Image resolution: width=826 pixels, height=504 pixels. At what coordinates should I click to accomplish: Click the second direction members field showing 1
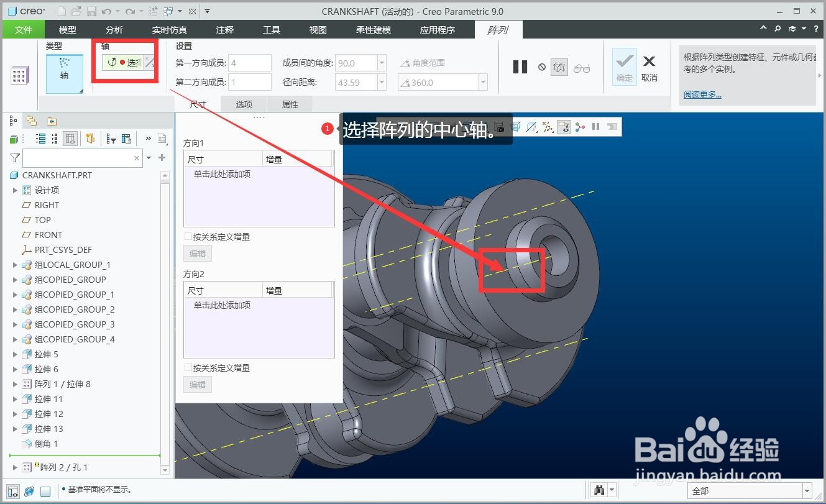(x=250, y=82)
